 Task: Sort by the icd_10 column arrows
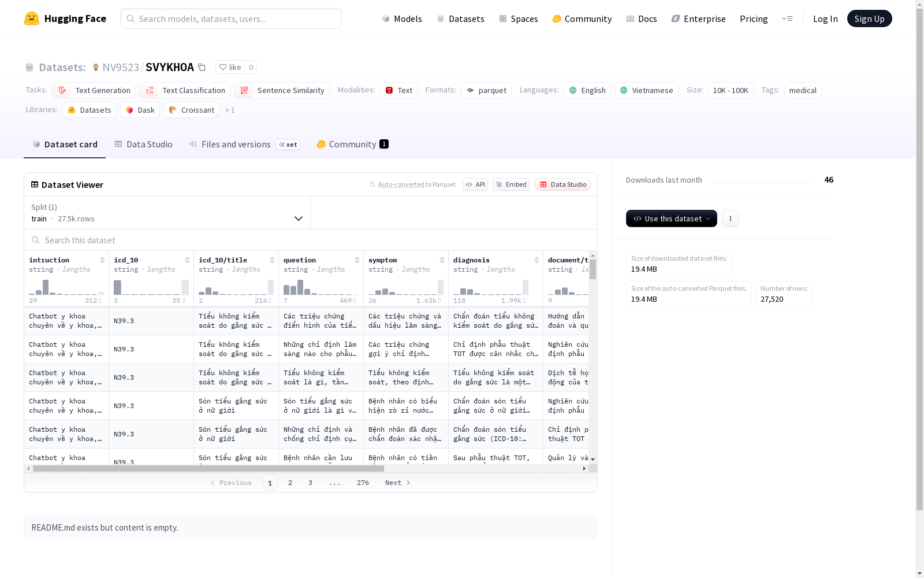[x=187, y=260]
